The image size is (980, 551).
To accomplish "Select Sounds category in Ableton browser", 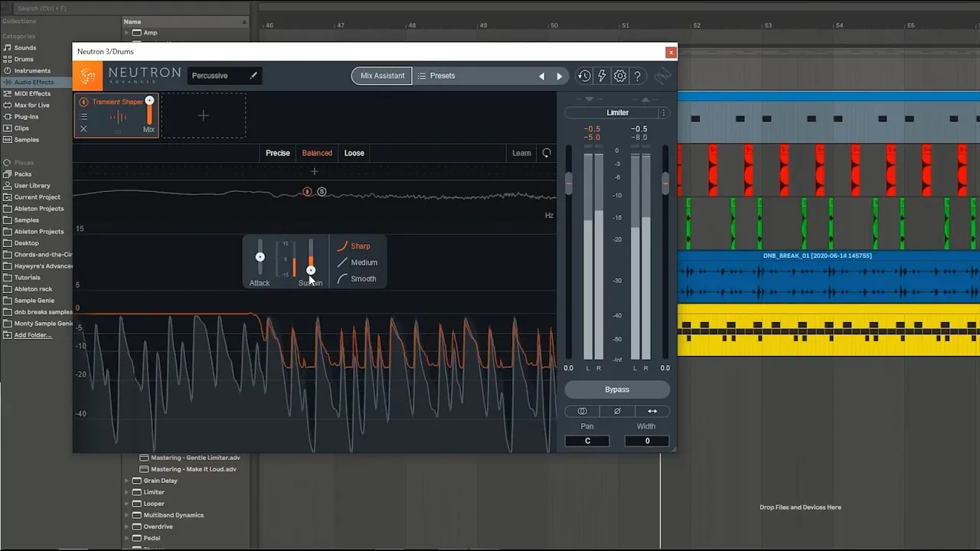I will tap(24, 47).
